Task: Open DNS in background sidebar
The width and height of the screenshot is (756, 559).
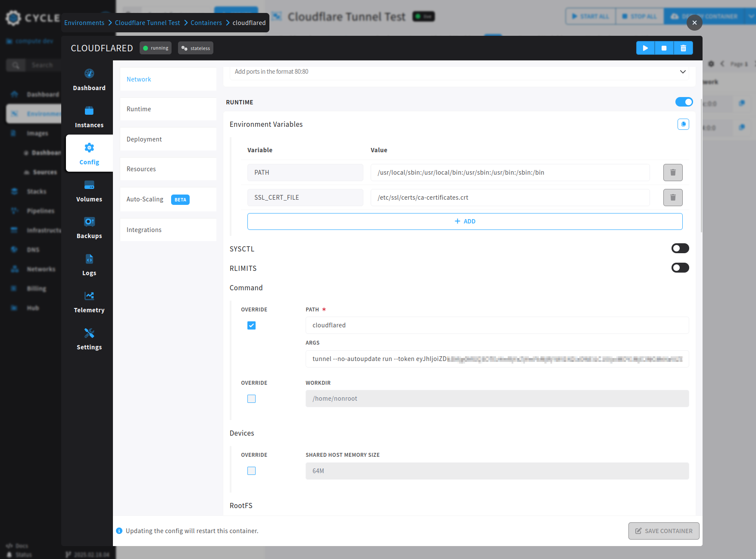Action: coord(33,250)
